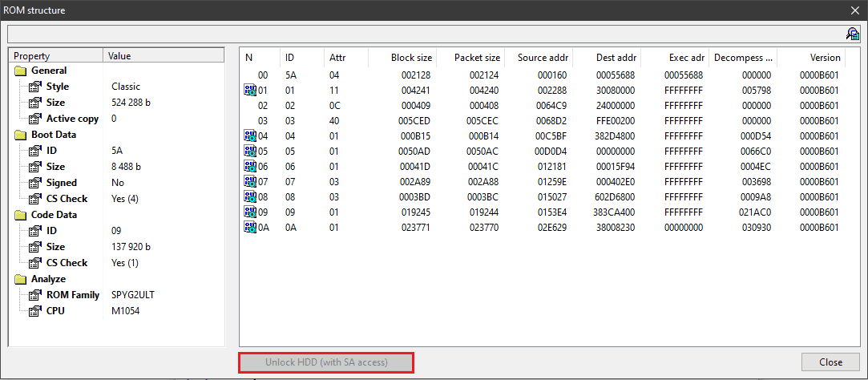Click the Signed property icon under Boot Data

(34, 183)
